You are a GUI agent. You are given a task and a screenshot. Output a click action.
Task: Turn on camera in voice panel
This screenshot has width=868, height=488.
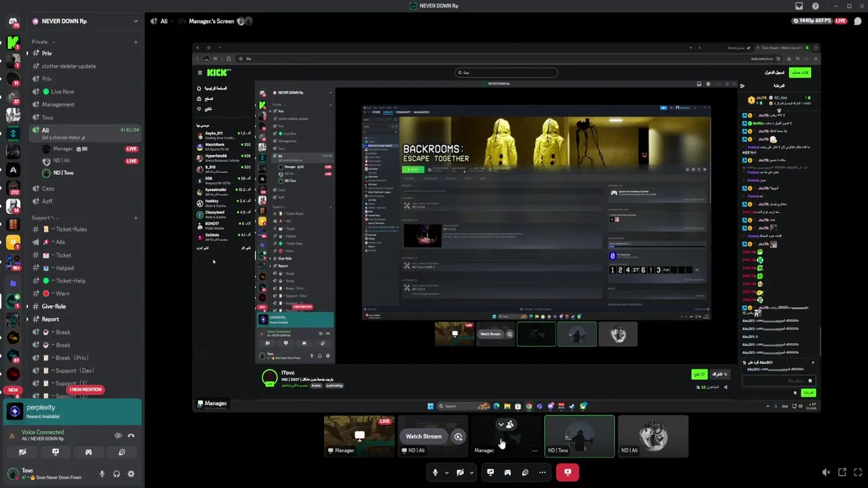click(x=22, y=452)
